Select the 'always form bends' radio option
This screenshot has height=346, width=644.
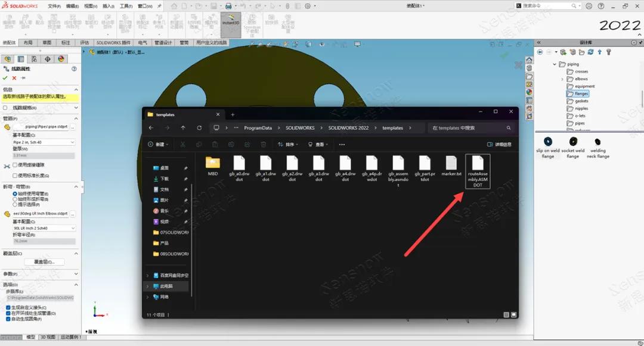[x=15, y=199]
